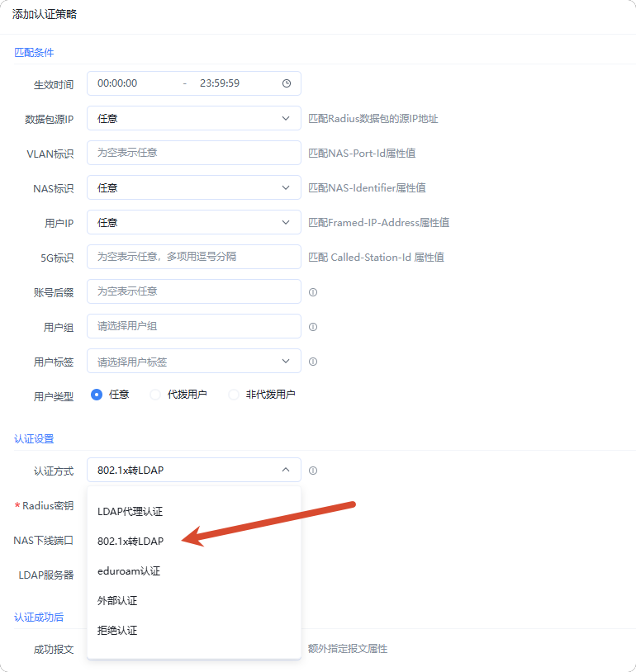Click 匹配NAS-Identifier属性值 hint text
The width and height of the screenshot is (636, 672).
point(367,188)
